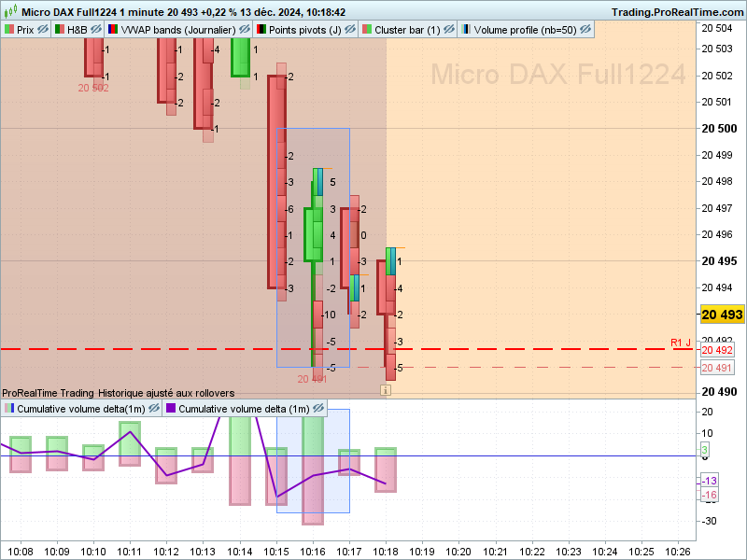Screen dimensions: 747x560
Task: Click the Trading.ProRealTime.com link
Action: point(677,12)
